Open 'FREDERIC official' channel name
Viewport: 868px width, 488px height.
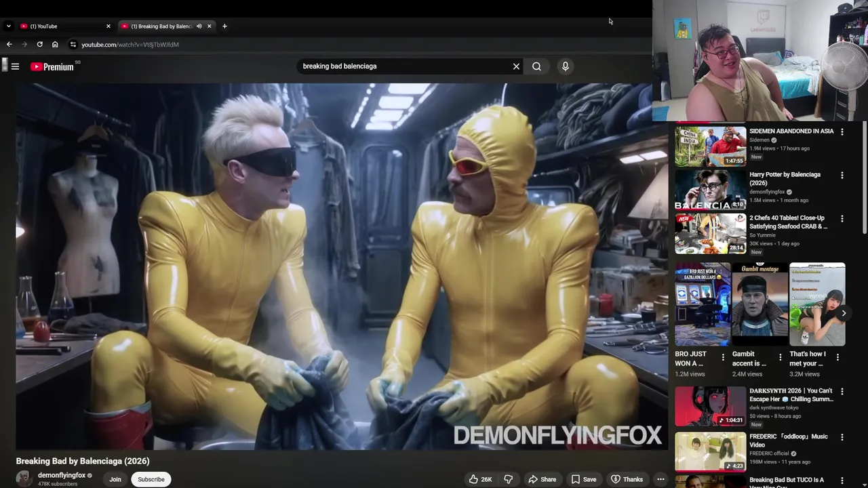pyautogui.click(x=769, y=453)
